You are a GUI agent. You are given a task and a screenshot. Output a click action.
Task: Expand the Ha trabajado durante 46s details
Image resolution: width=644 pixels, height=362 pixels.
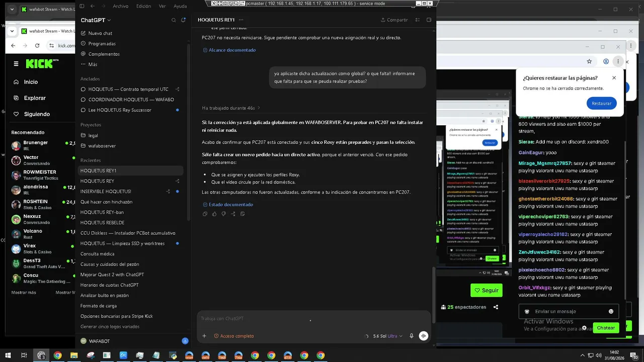(231, 108)
